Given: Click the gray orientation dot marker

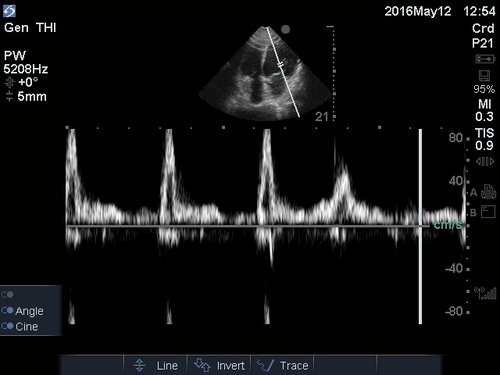Looking at the screenshot, I should pyautogui.click(x=285, y=30).
